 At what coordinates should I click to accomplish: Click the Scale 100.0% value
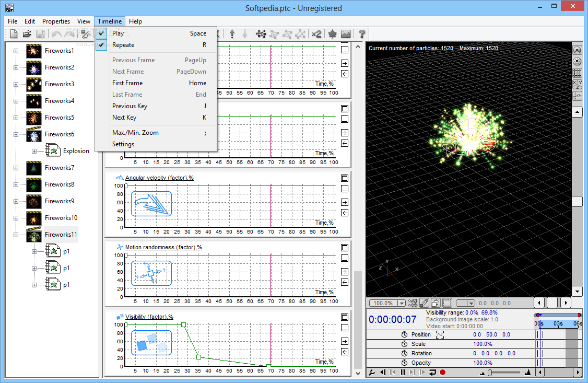483,344
